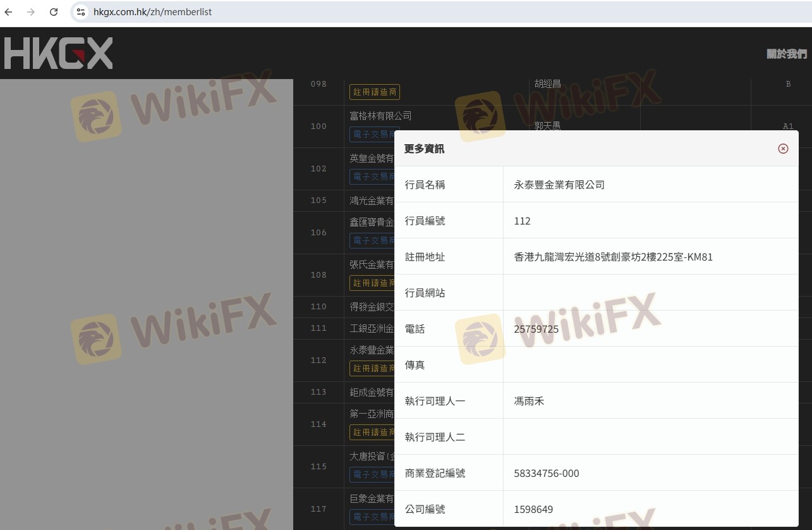
Task: Open member row 105 鴻光金業
Action: coord(372,200)
